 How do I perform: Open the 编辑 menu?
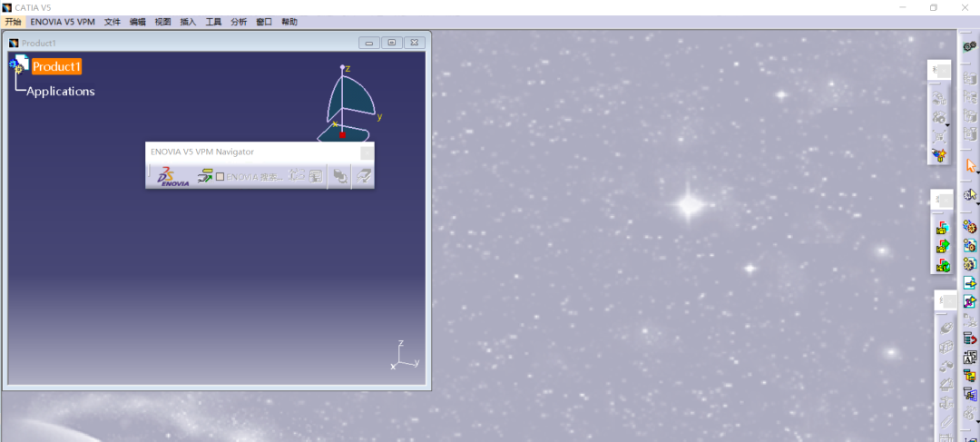point(138,22)
